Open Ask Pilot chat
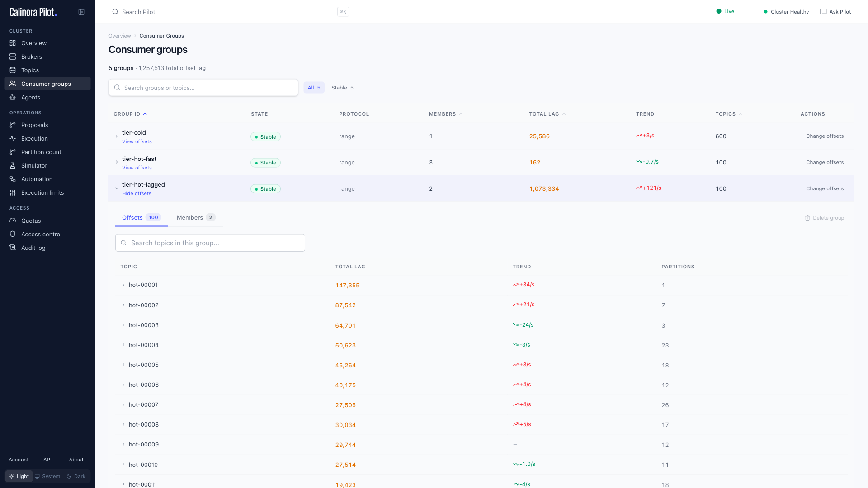The height and width of the screenshot is (488, 868). 835,12
